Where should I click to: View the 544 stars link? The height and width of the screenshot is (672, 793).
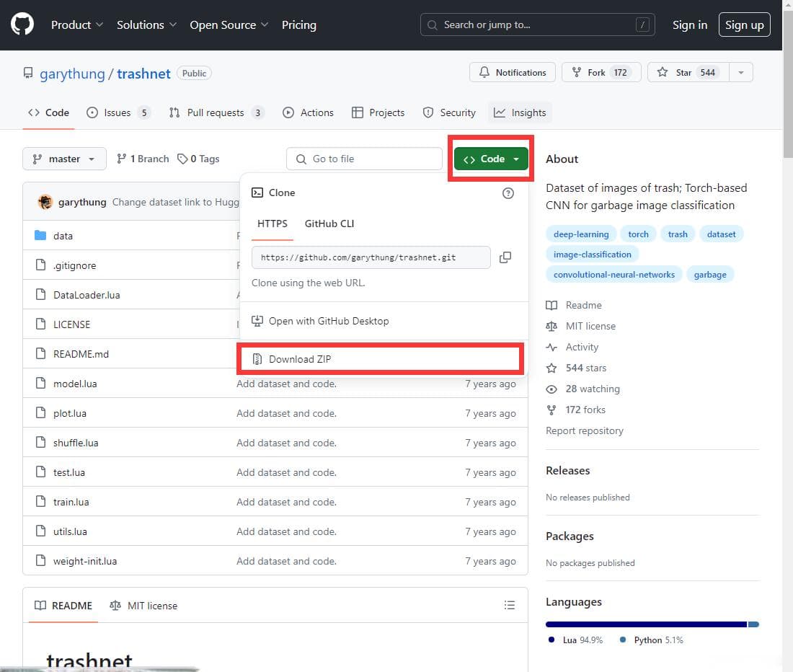tap(577, 368)
